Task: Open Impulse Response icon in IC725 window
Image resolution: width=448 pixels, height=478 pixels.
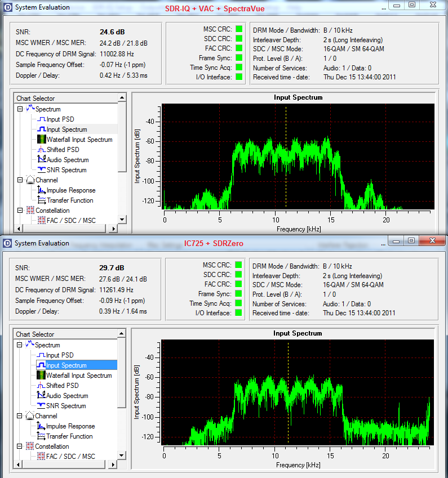Action: [x=41, y=426]
